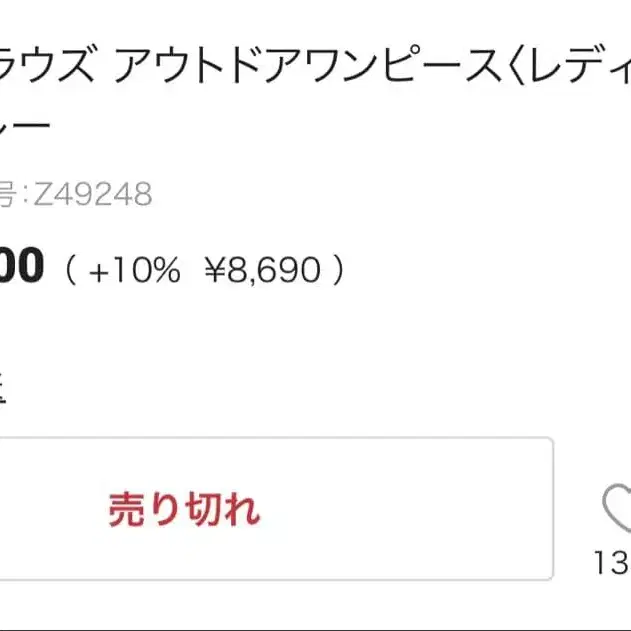Select the product number Z49248
Viewport: 631px width, 631px height.
[x=92, y=194]
